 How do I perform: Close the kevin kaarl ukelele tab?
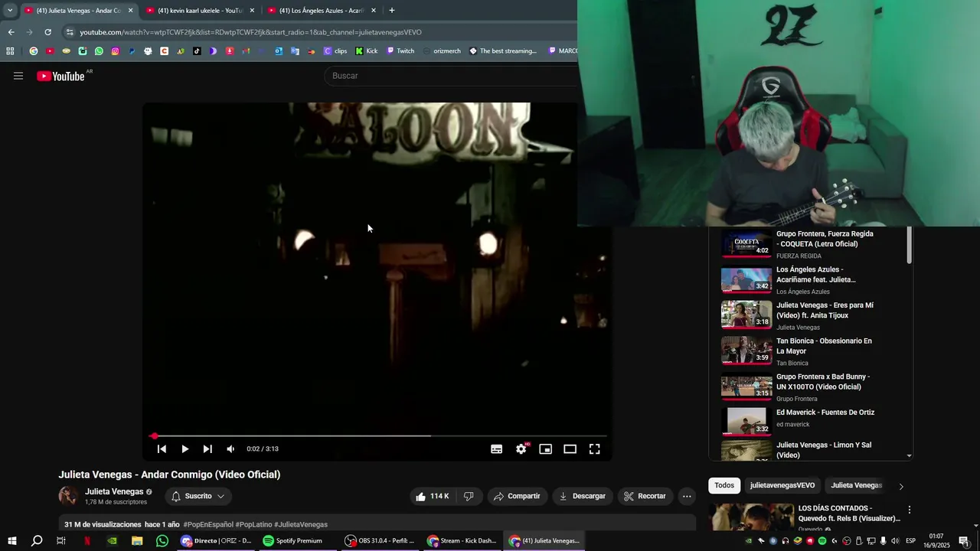[x=252, y=11]
